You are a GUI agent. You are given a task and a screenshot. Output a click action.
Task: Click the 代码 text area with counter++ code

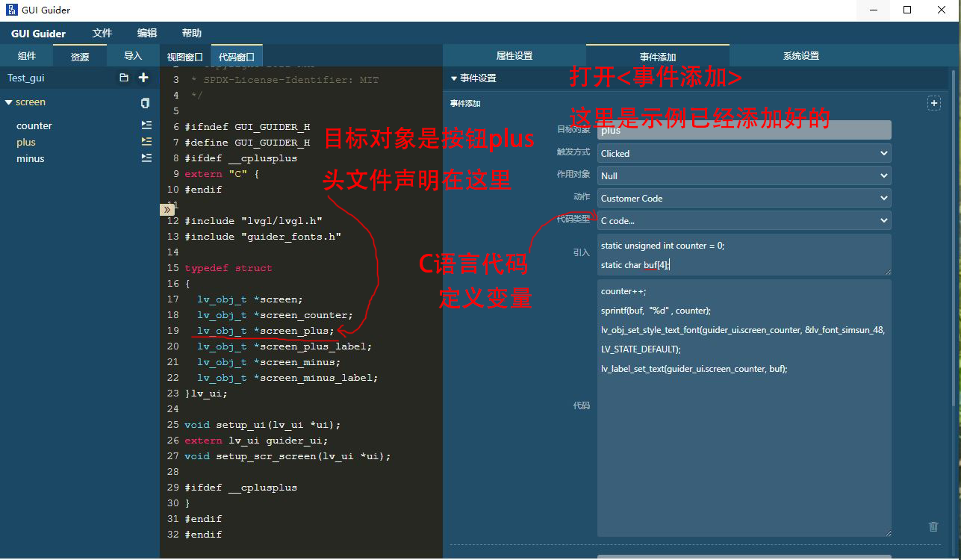click(x=744, y=408)
